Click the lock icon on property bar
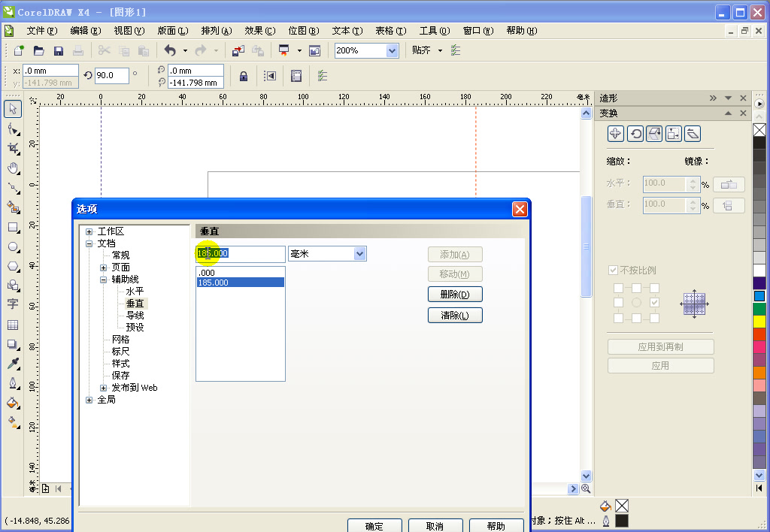 [243, 76]
